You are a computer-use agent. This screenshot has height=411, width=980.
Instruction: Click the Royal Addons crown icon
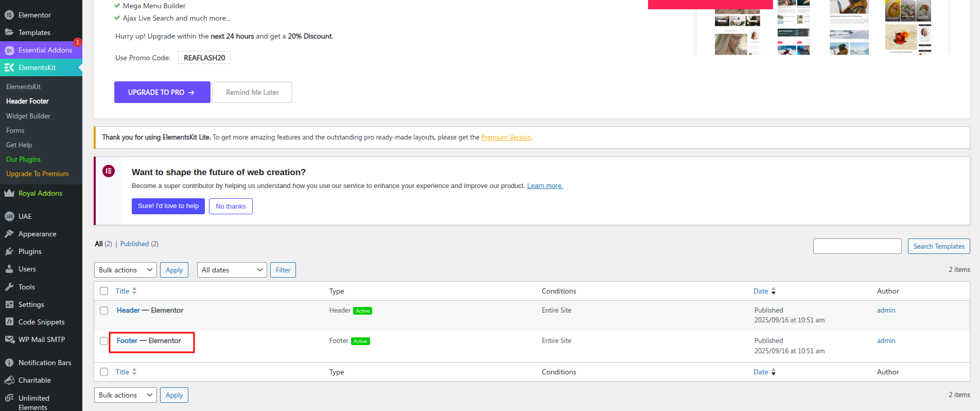coord(9,193)
